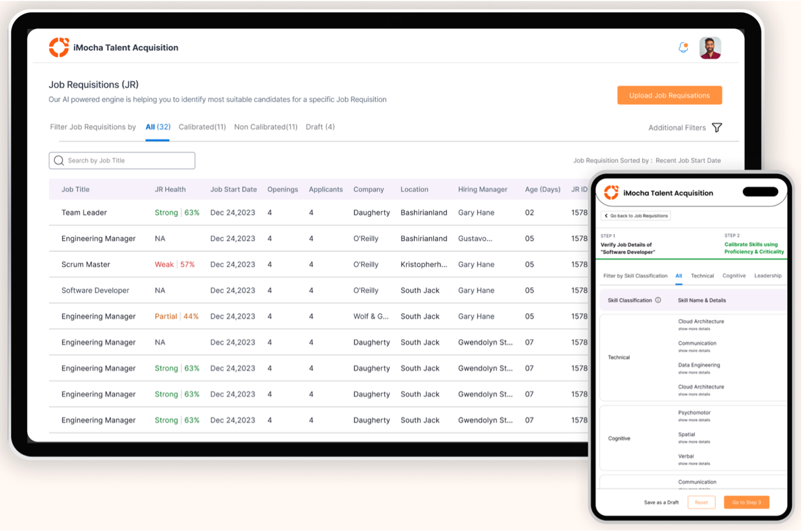Expand show more details under Spatial
The width and height of the screenshot is (804, 532).
point(694,442)
